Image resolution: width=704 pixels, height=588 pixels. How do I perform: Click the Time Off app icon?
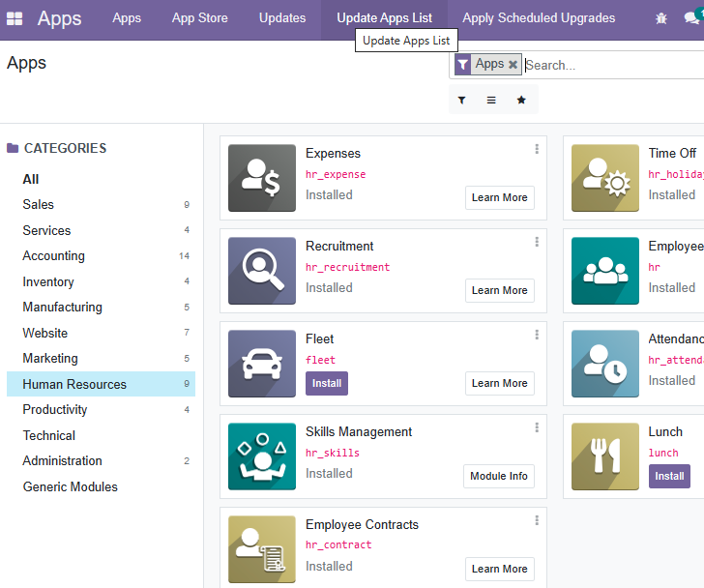(604, 178)
